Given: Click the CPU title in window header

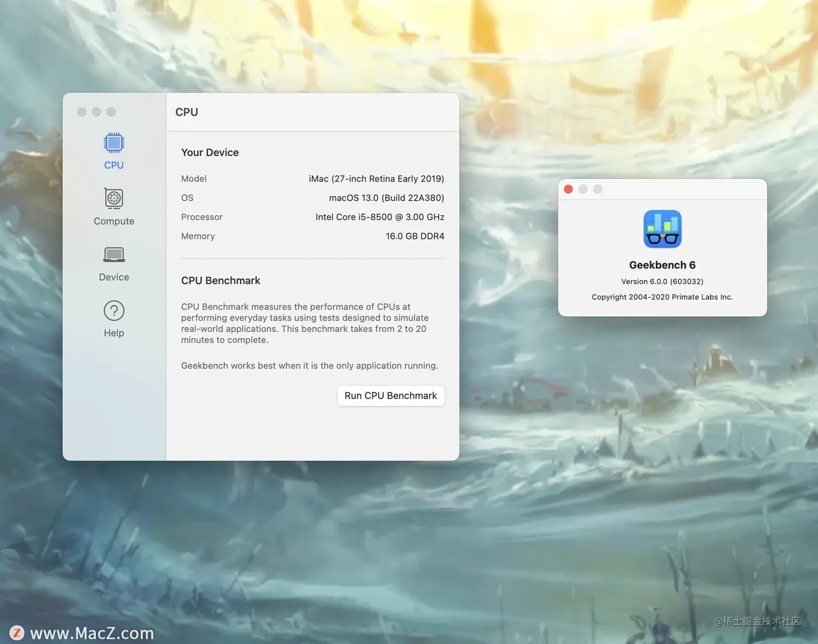Looking at the screenshot, I should click(187, 112).
